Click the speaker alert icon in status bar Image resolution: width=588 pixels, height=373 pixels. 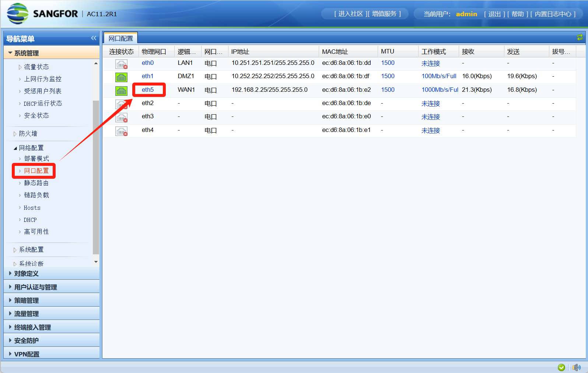[x=576, y=367]
